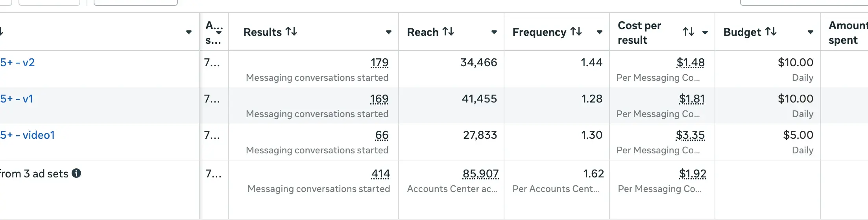Sort by Budget using the arrows icon
Image resolution: width=868 pixels, height=220 pixels.
[x=771, y=32]
